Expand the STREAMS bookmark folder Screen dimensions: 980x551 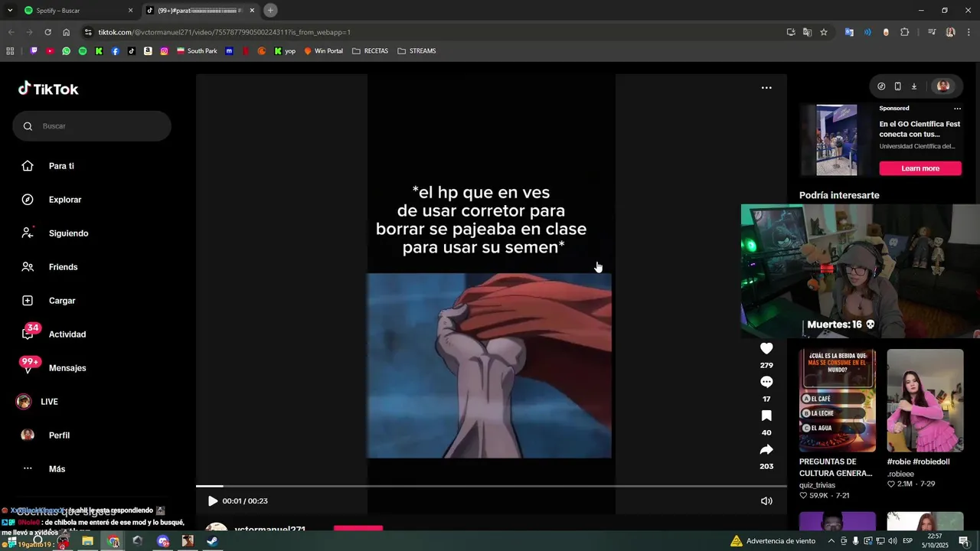[416, 51]
